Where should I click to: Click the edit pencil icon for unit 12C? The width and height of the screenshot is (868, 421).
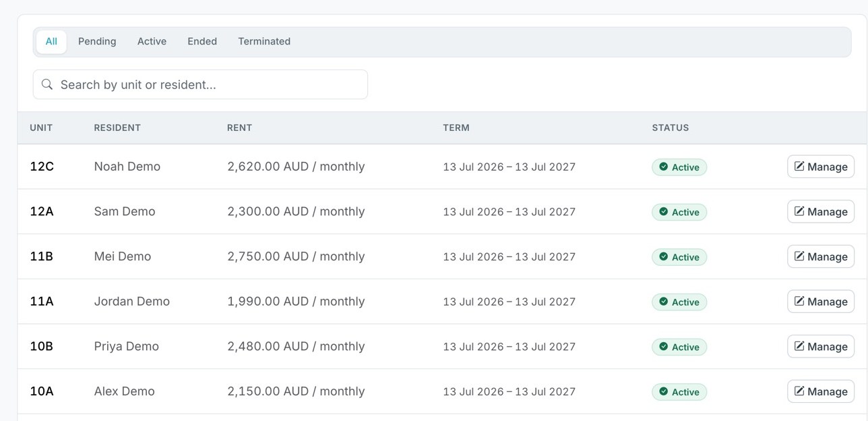click(x=799, y=166)
